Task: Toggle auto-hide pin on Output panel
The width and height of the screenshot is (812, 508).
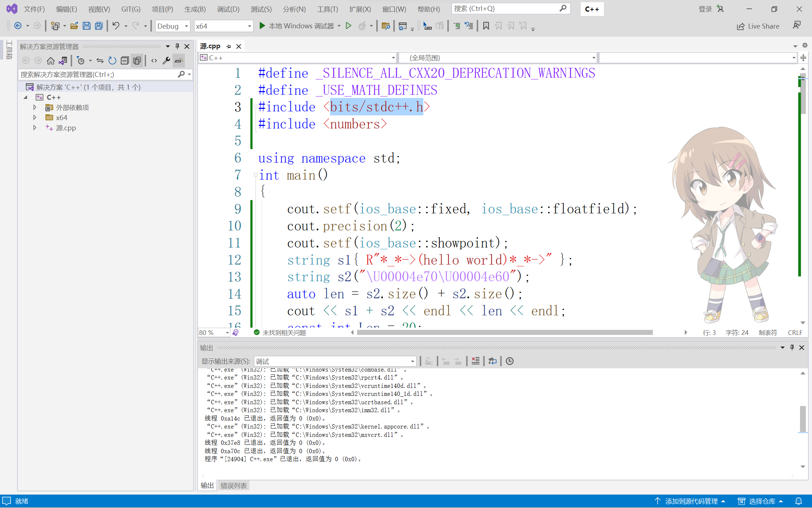Action: coord(792,347)
